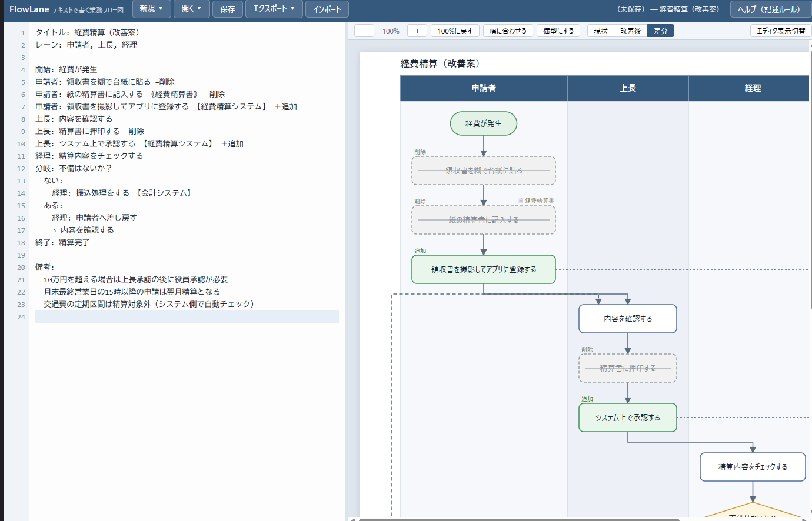Switch diagram view to 改善後

[631, 31]
